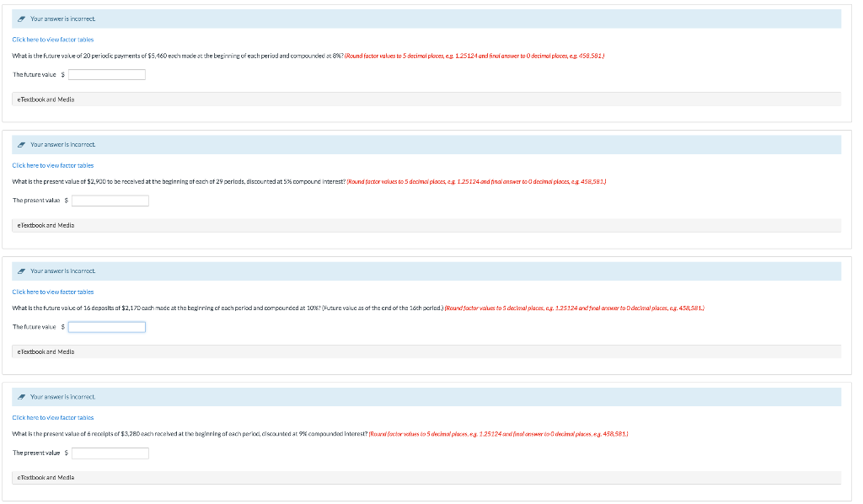Open factor tables link for the $2,900 present value question
The image size is (863, 504).
coord(53,166)
